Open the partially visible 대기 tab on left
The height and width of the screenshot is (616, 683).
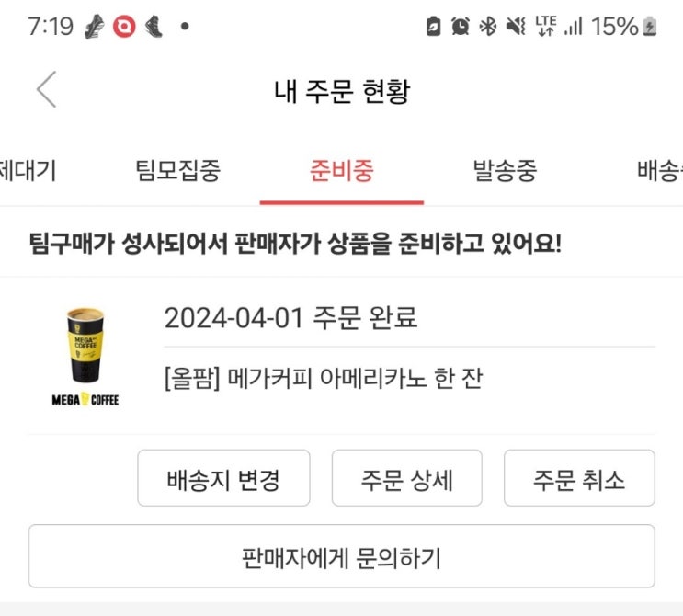tap(28, 170)
